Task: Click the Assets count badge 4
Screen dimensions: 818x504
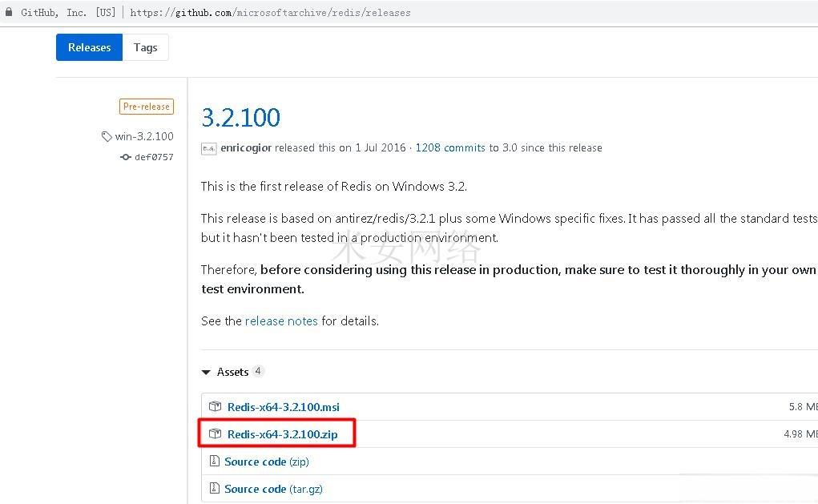Action: tap(258, 372)
